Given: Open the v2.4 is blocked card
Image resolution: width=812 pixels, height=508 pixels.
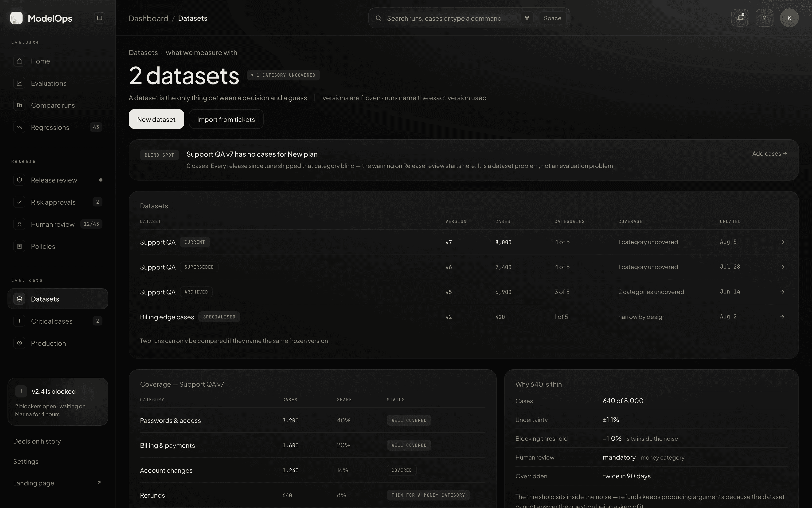Looking at the screenshot, I should click(58, 401).
